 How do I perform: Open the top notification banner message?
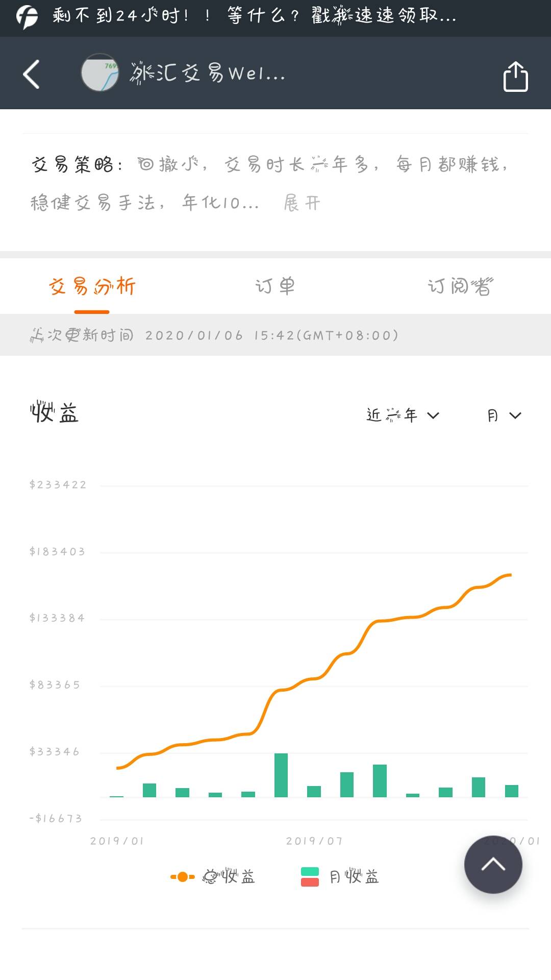[x=255, y=16]
